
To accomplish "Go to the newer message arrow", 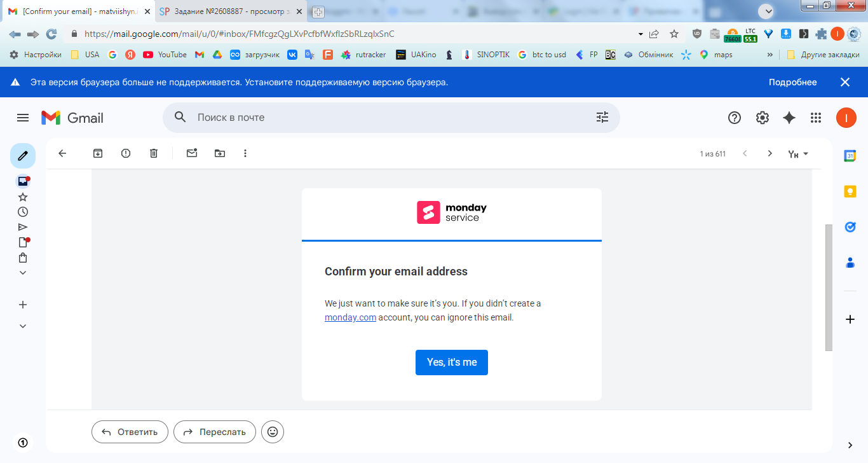I will pos(745,153).
